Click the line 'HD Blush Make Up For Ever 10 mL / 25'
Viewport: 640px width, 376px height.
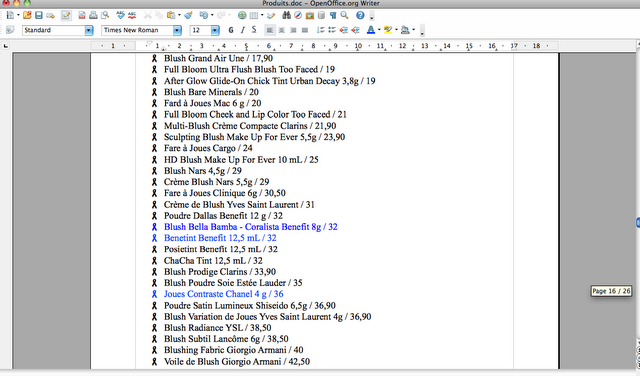point(241,159)
